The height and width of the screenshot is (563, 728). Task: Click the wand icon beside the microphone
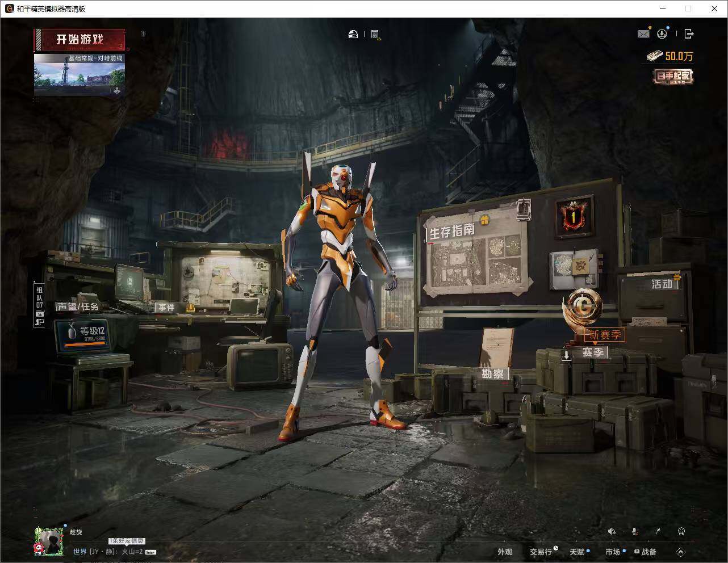pyautogui.click(x=658, y=531)
